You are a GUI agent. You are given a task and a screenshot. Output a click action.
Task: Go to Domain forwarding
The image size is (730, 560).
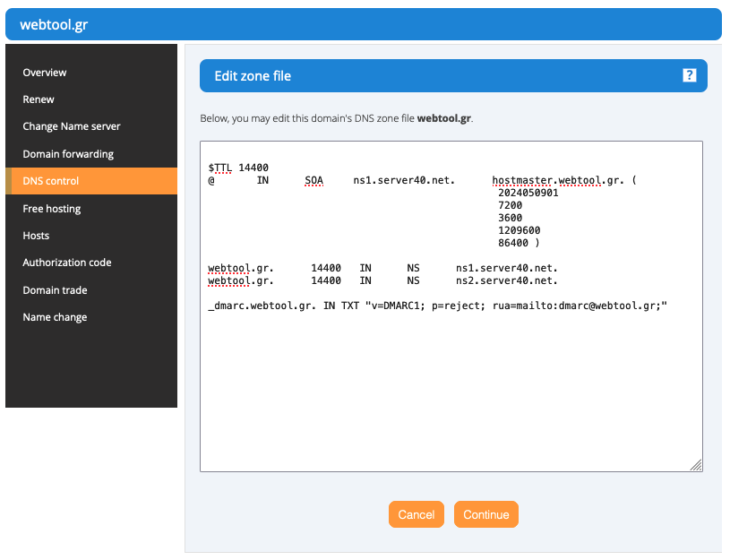coord(68,154)
